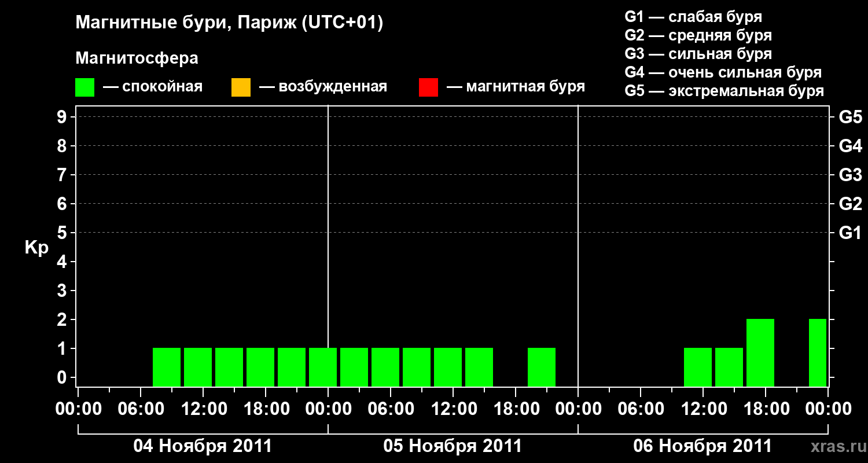
Task: Click the '06:00' time label for 04 November
Action: [x=141, y=409]
